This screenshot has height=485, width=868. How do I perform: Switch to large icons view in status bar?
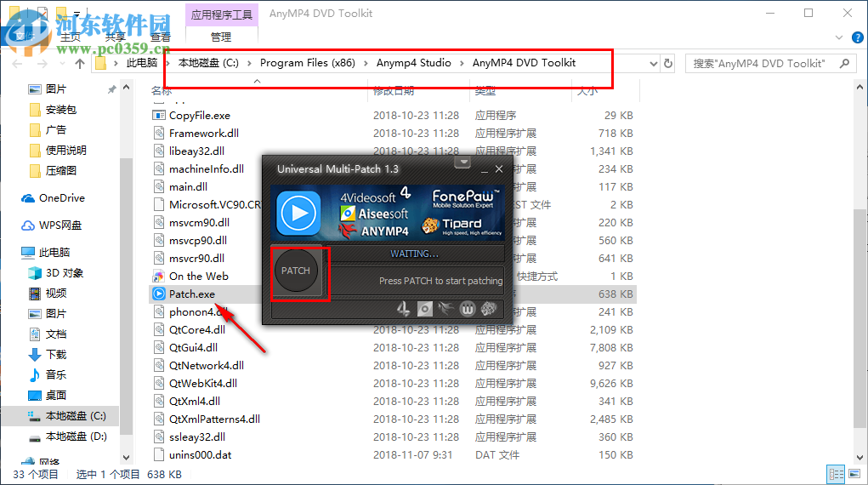[x=854, y=474]
